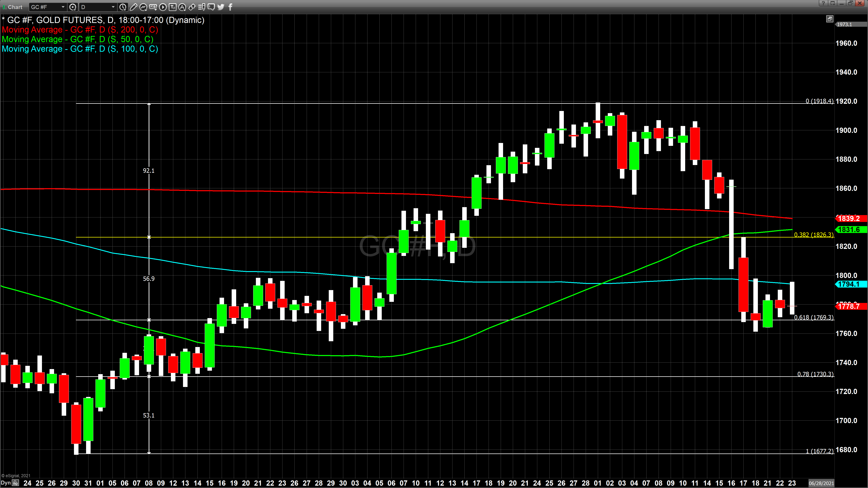Open the studies line-chart icon menu
Image resolution: width=868 pixels, height=488 pixels.
[x=143, y=7]
